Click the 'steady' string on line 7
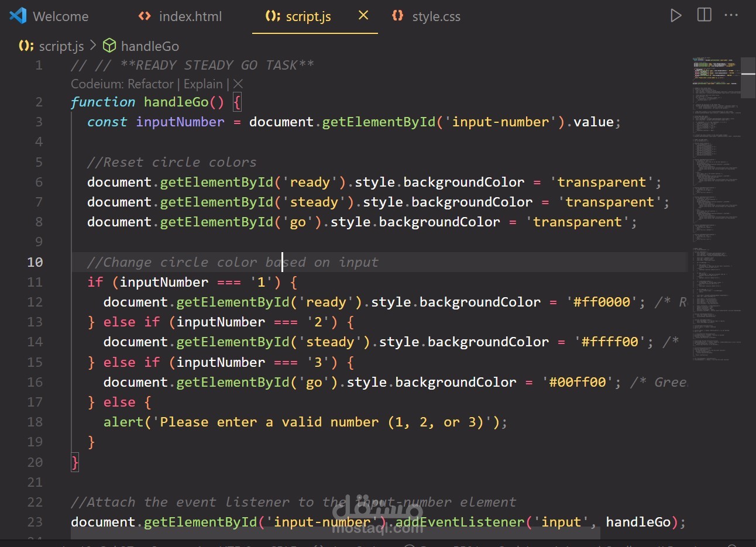 (x=314, y=202)
